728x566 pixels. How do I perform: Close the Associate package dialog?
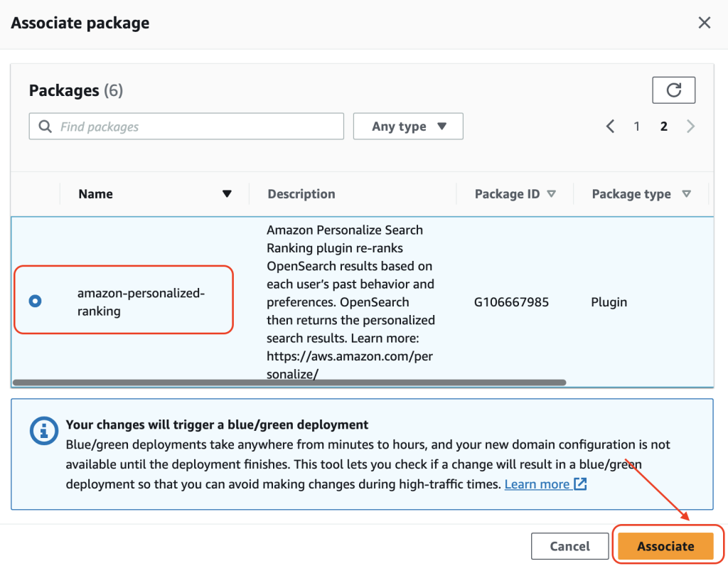tap(704, 23)
